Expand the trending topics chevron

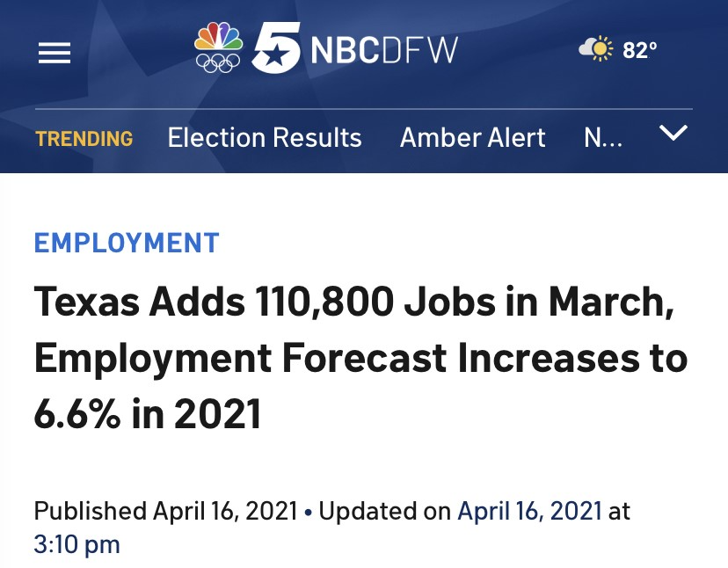pos(673,133)
